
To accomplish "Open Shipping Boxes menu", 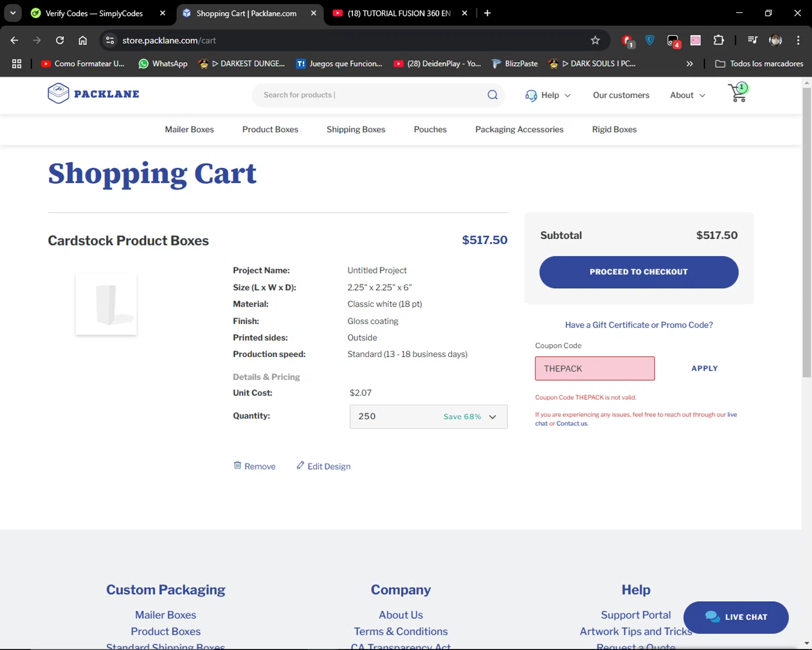I will click(356, 129).
